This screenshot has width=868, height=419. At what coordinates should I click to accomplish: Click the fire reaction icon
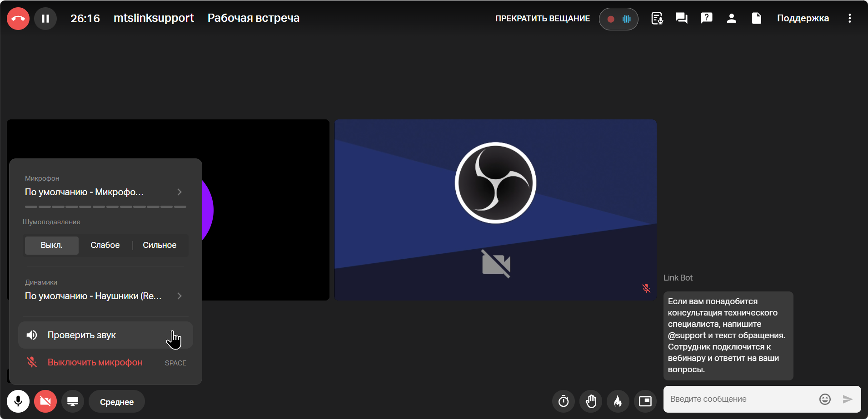click(x=618, y=401)
